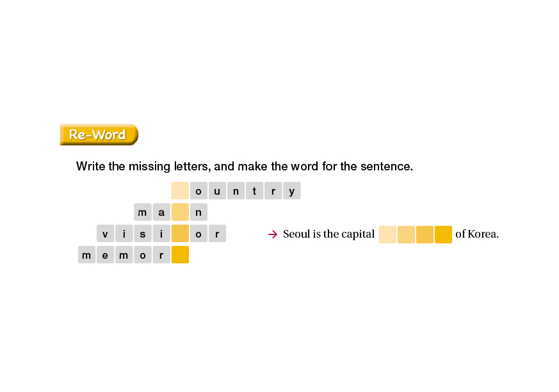Select the blank tile in 'ma_n'
Image resolution: width=559 pixels, height=392 pixels.
pyautogui.click(x=180, y=212)
